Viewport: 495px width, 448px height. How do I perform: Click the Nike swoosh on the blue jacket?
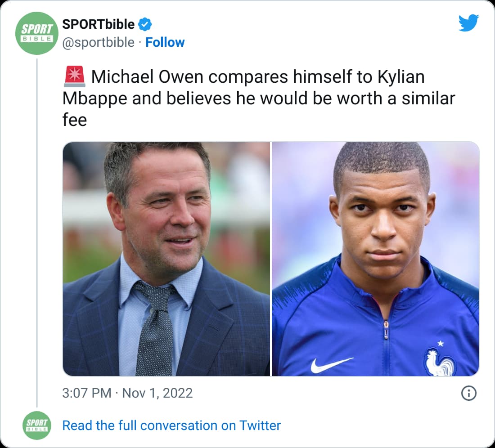click(x=332, y=365)
